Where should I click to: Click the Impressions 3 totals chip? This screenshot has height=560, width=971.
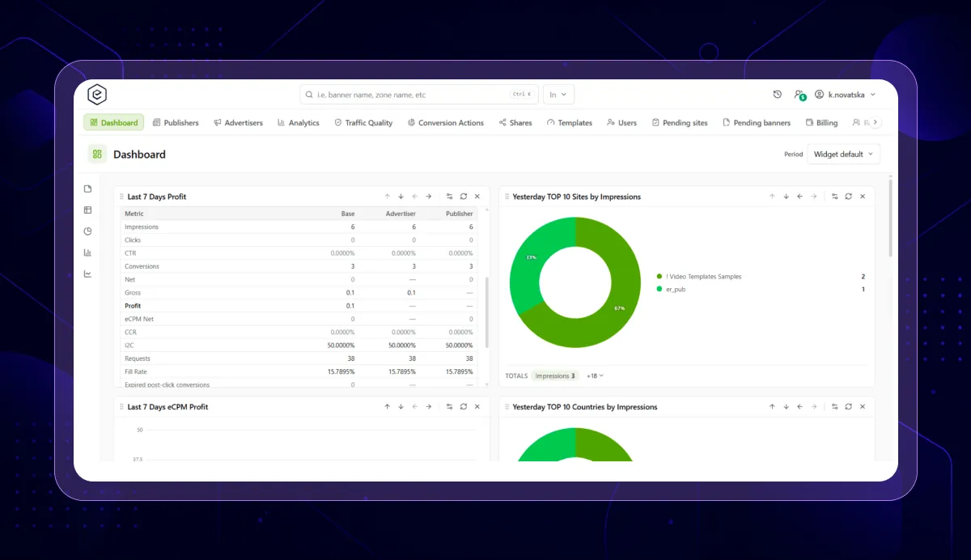(x=555, y=375)
